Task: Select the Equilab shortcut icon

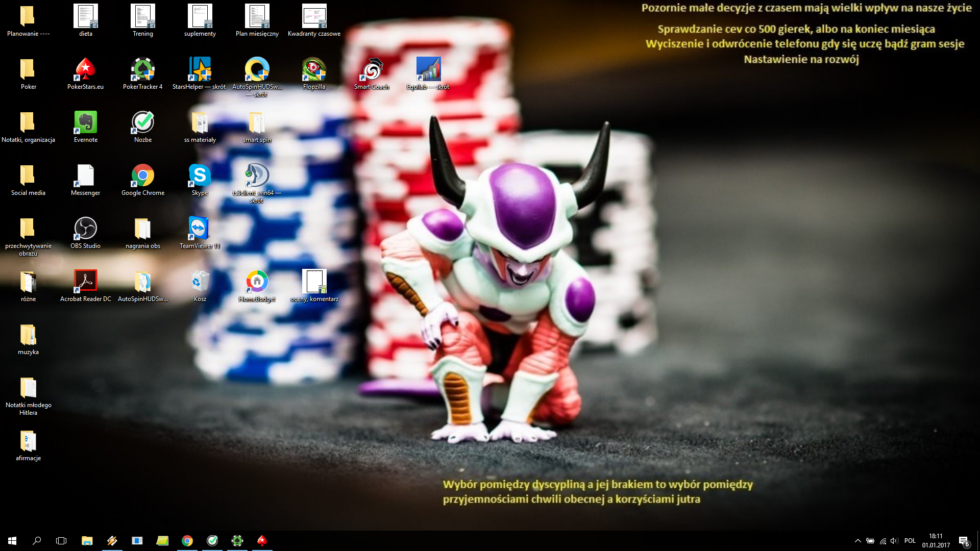Action: tap(428, 73)
